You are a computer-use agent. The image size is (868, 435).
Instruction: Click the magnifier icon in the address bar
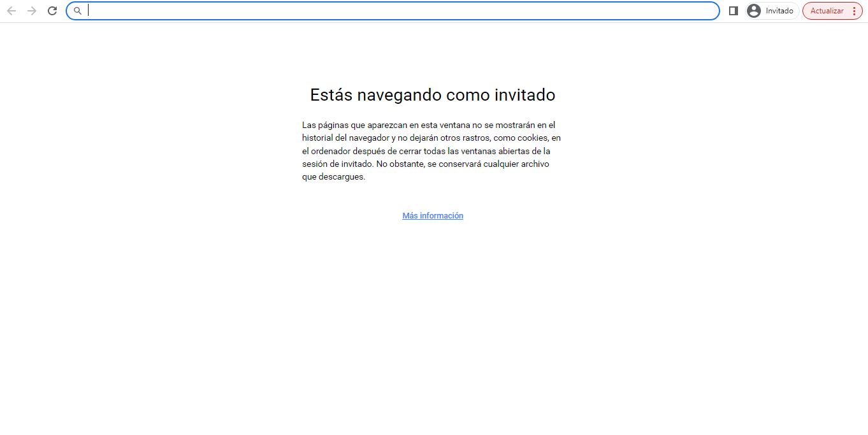(x=78, y=11)
